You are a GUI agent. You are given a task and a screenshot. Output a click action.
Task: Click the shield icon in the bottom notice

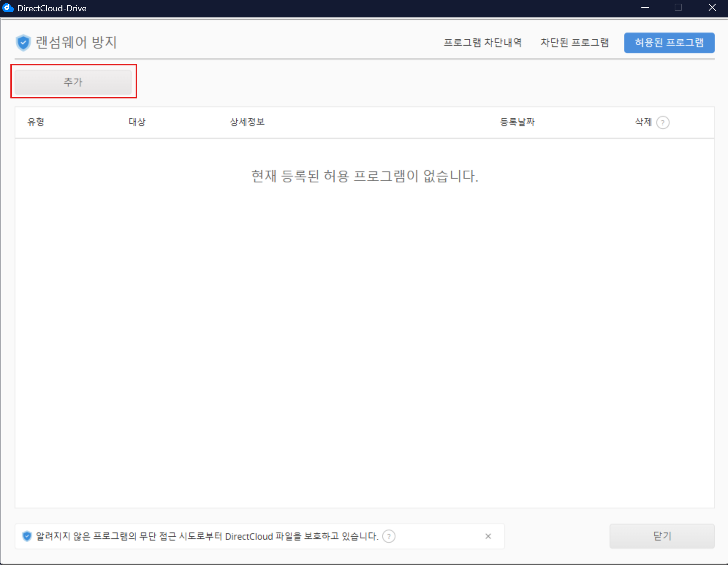pos(27,536)
